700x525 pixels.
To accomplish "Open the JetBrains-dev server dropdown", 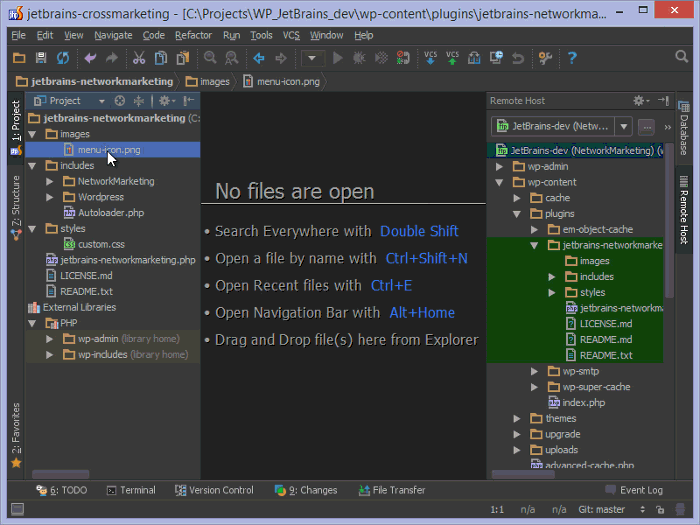I will point(624,127).
